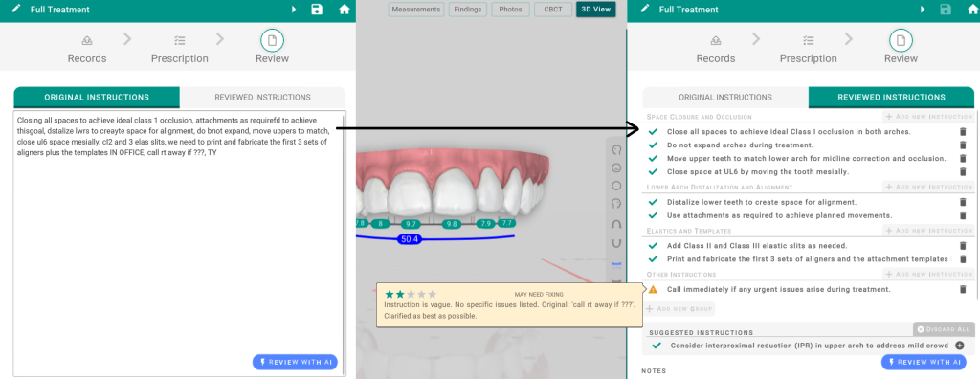Go to Prescription step in right panel
The image size is (980, 379).
click(x=808, y=48)
